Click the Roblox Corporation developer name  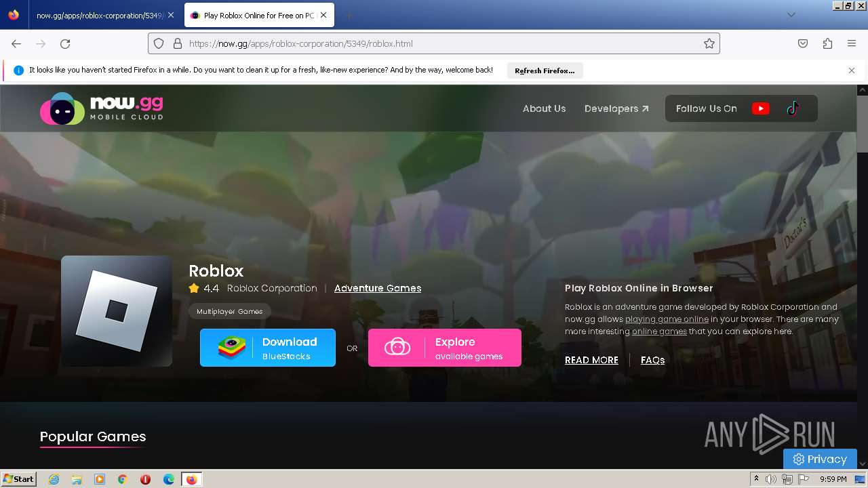272,288
